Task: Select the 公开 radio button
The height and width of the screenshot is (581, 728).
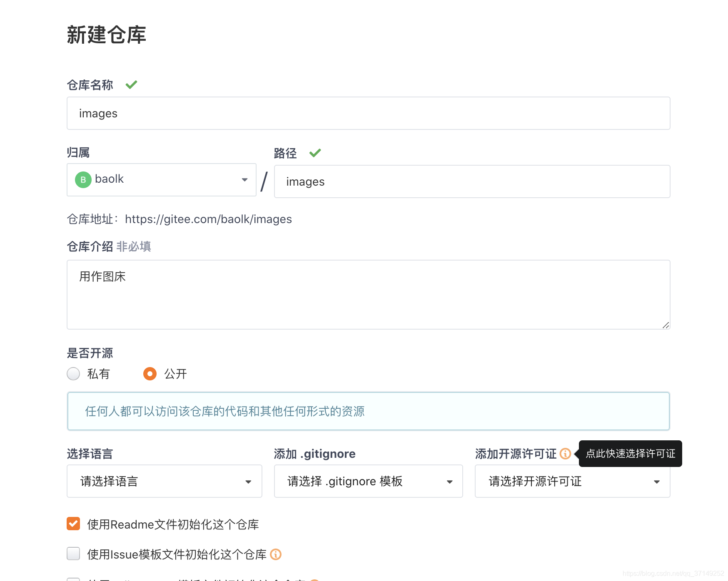Action: [150, 374]
